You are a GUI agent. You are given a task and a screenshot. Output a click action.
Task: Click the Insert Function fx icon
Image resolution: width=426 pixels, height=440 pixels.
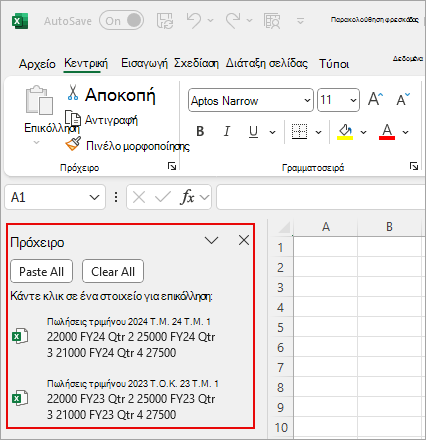(188, 197)
